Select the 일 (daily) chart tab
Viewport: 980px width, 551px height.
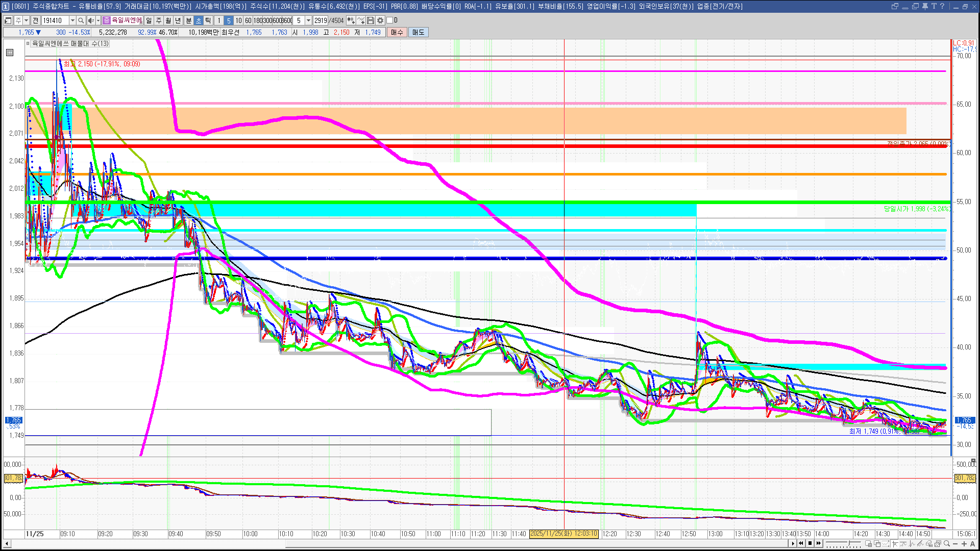(x=149, y=20)
